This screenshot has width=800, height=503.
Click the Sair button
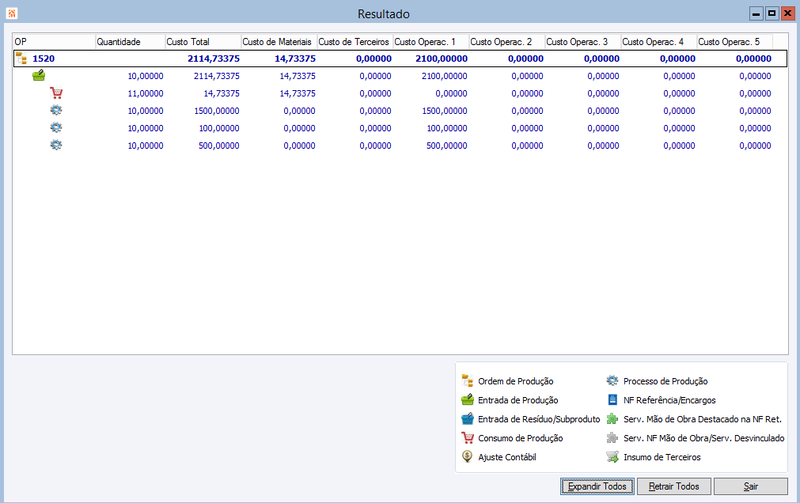click(751, 486)
